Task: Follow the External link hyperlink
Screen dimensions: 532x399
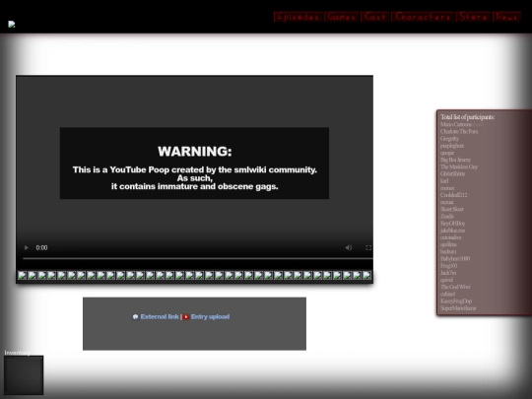Action: pyautogui.click(x=160, y=316)
